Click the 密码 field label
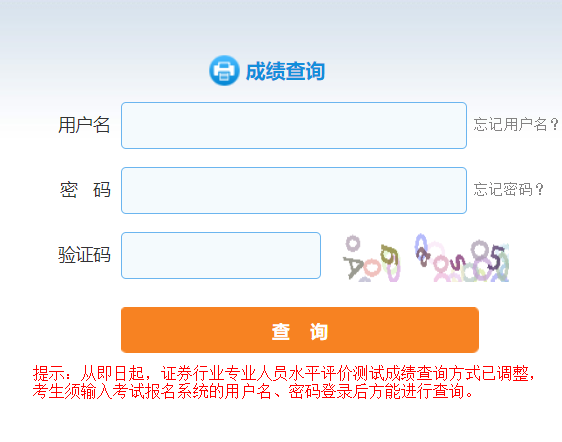562x442 pixels. click(x=85, y=190)
